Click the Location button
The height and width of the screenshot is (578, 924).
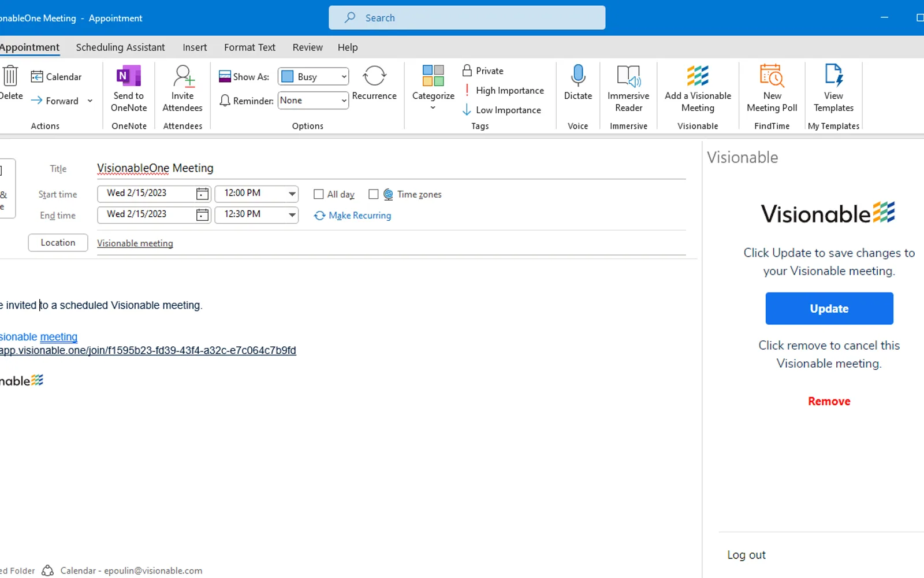(x=58, y=243)
